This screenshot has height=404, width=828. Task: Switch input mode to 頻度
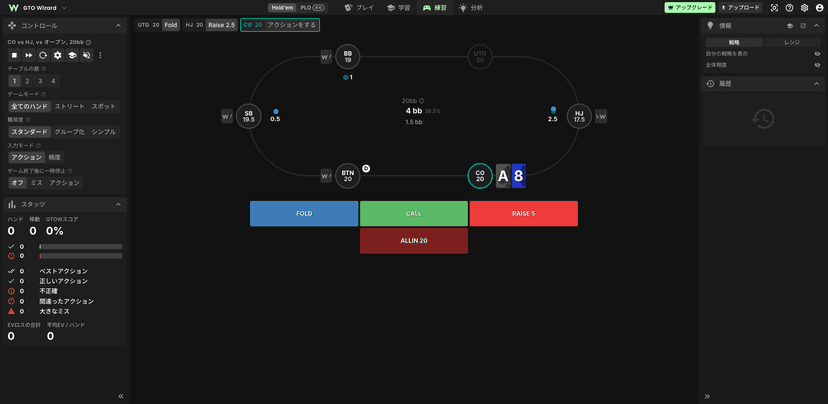(54, 157)
